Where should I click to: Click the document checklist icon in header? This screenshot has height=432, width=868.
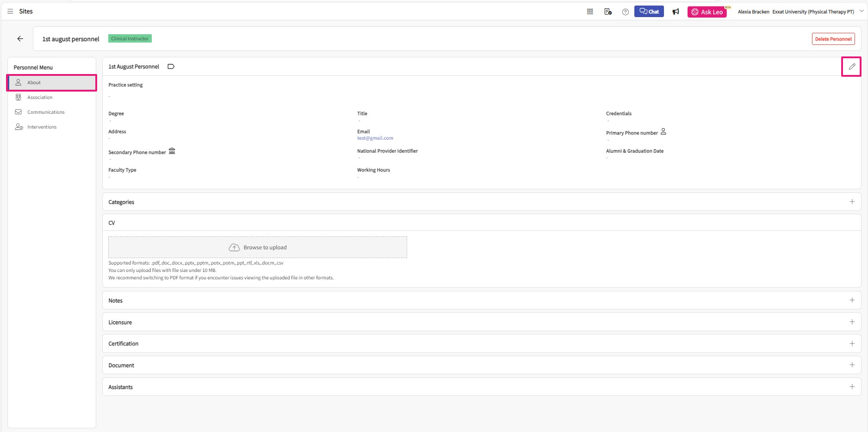[x=608, y=12]
